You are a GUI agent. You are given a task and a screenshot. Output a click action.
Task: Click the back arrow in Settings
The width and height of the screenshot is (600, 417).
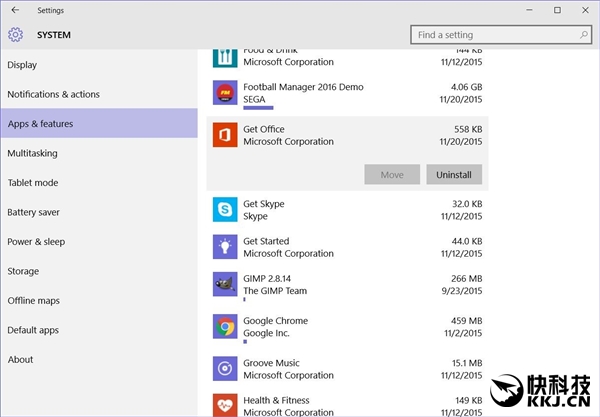(15, 10)
